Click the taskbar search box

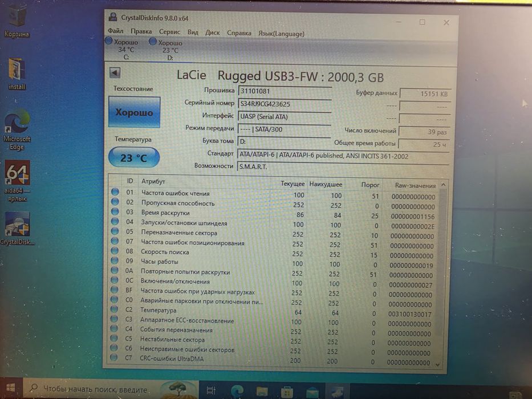(110, 389)
